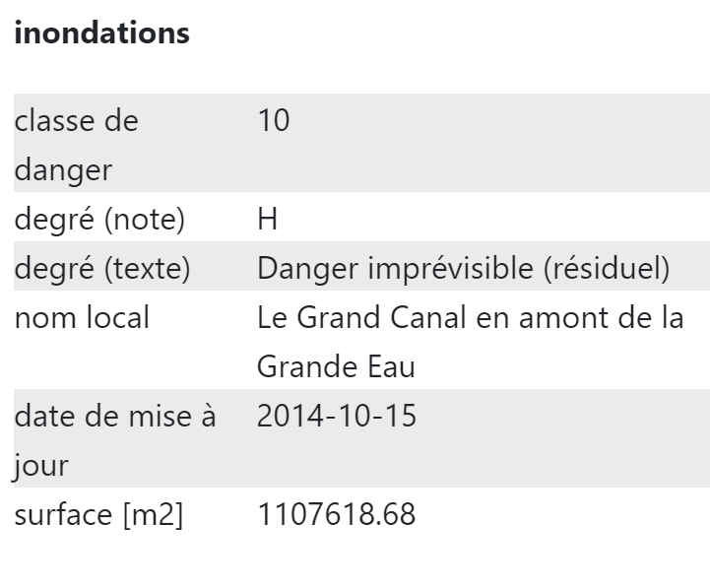This screenshot has width=710, height=588.
Task: Click the Grande Eau text line
Action: [336, 366]
